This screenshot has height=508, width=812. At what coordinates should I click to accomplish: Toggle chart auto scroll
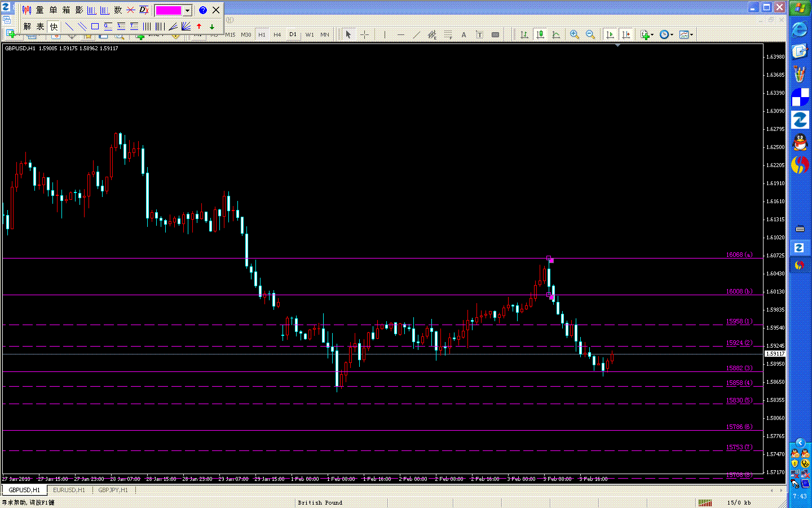coord(610,35)
